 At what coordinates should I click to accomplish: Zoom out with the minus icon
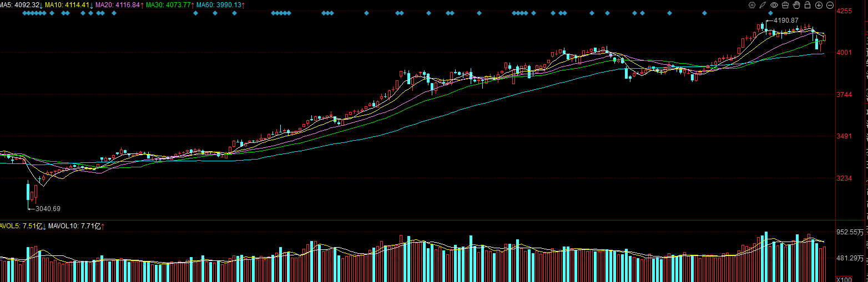click(x=830, y=5)
